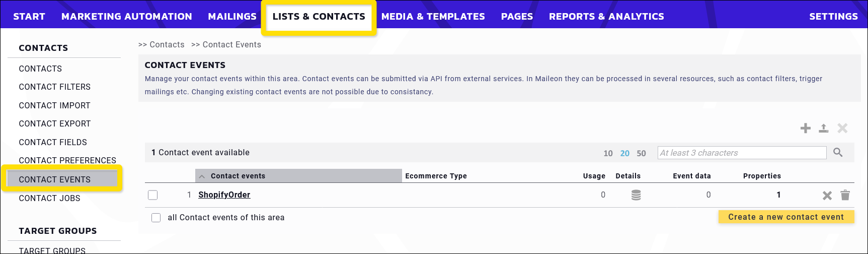Show 10 entries per page
Viewport: 868px width, 254px height.
[x=608, y=153]
